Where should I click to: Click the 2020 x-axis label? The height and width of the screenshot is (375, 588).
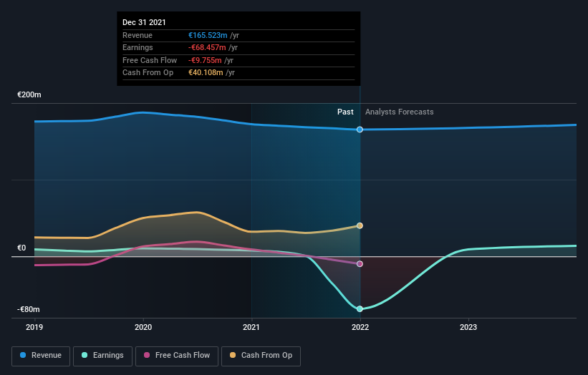click(143, 328)
